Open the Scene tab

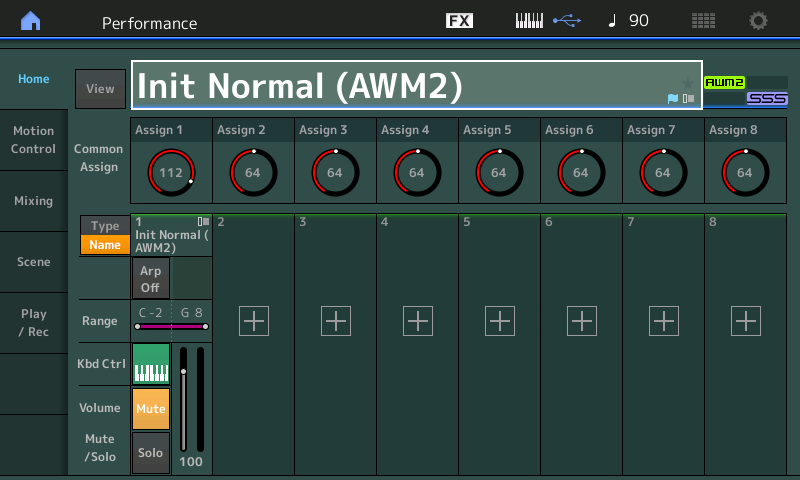click(34, 262)
